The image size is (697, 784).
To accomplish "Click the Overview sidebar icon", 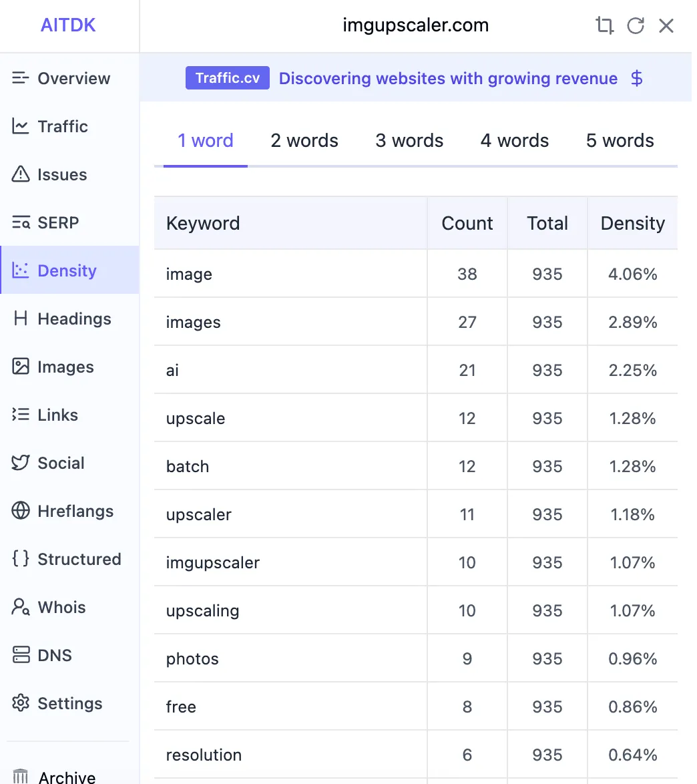I will (21, 78).
